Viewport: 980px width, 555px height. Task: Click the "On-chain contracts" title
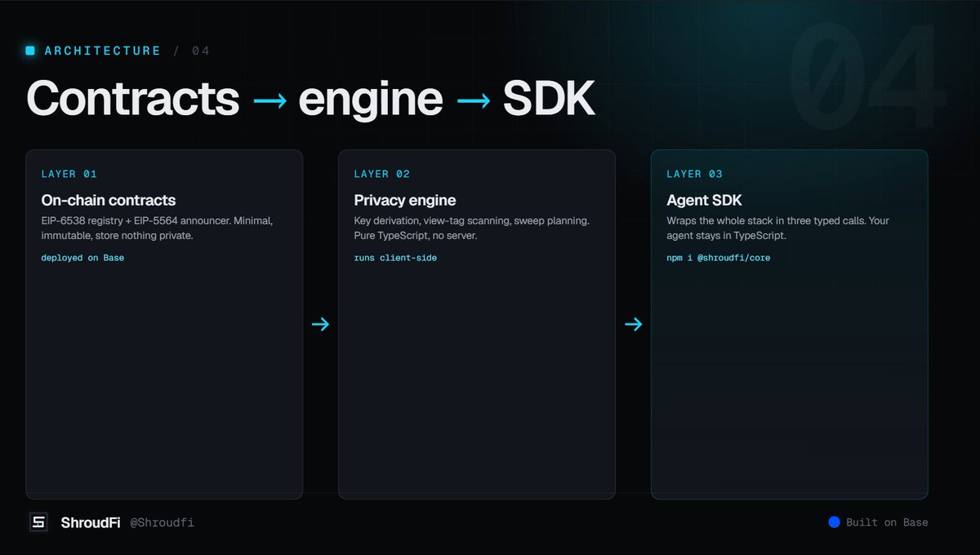point(109,200)
